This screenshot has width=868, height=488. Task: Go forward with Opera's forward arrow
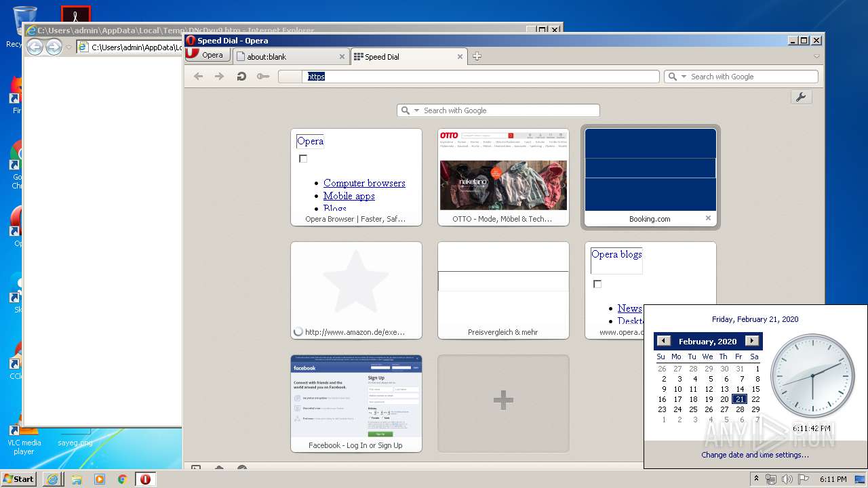219,77
